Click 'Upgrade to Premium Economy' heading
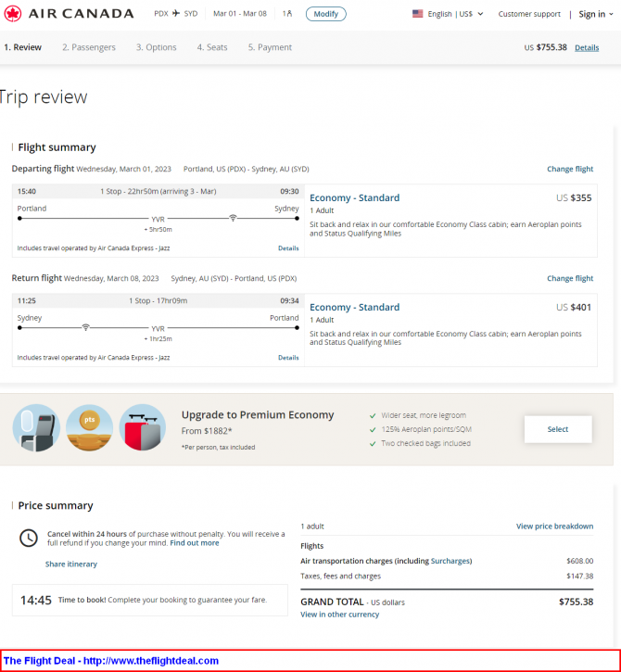The width and height of the screenshot is (621, 672). 258,414
